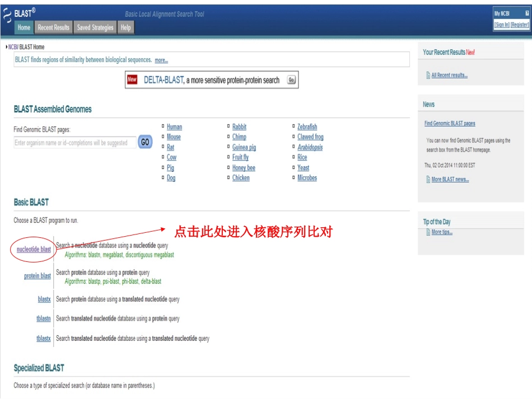
Task: Click the DELTA-BLAST Go button
Action: click(291, 79)
